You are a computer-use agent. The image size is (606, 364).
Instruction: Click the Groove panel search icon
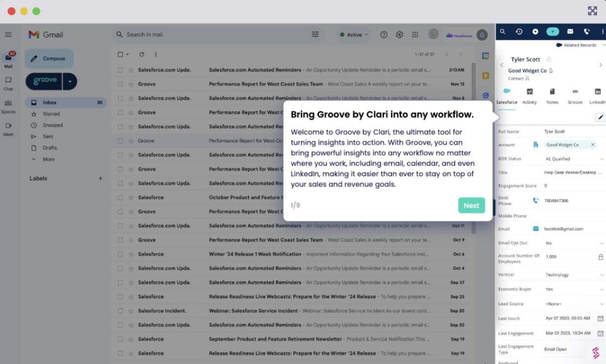(x=503, y=31)
